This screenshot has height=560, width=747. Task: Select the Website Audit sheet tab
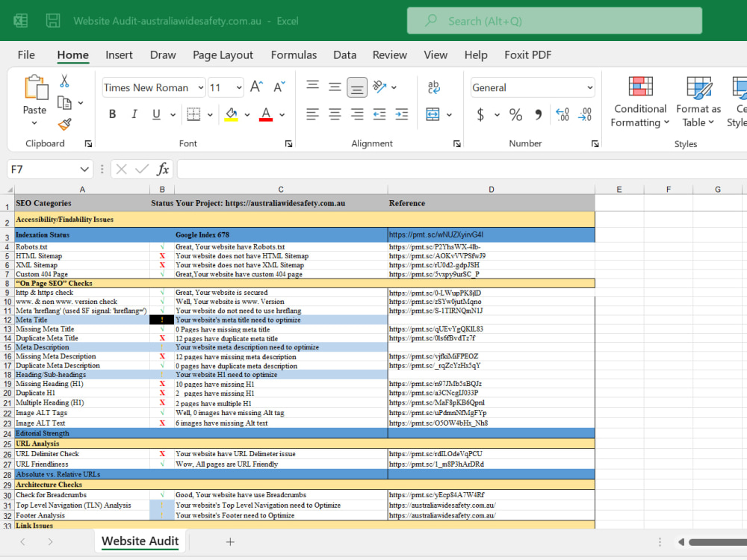[140, 541]
